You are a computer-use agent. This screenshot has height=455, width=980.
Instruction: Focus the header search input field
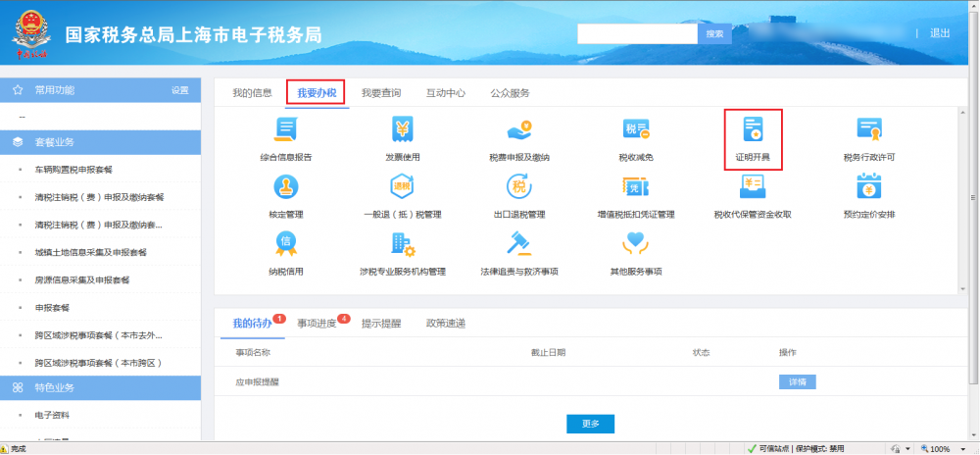(x=638, y=33)
